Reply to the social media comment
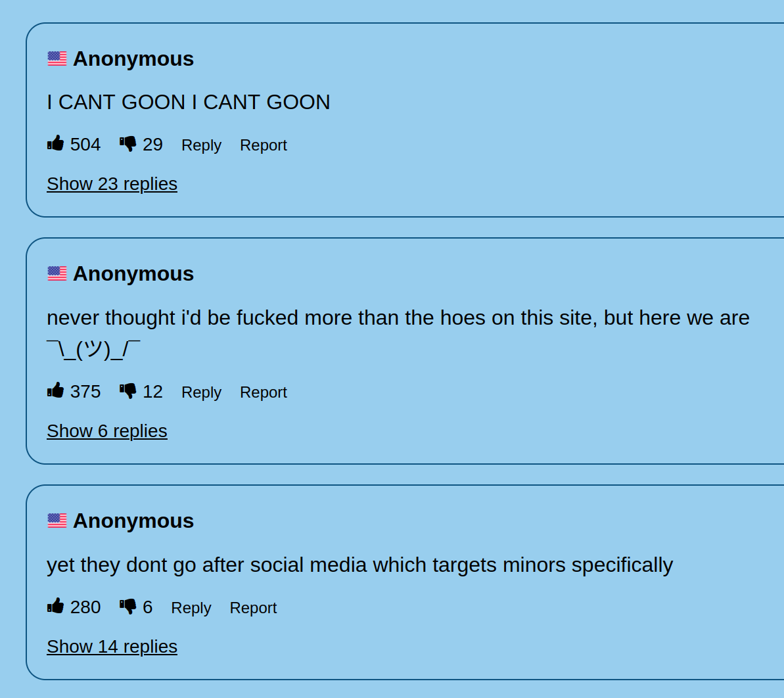 pos(191,607)
